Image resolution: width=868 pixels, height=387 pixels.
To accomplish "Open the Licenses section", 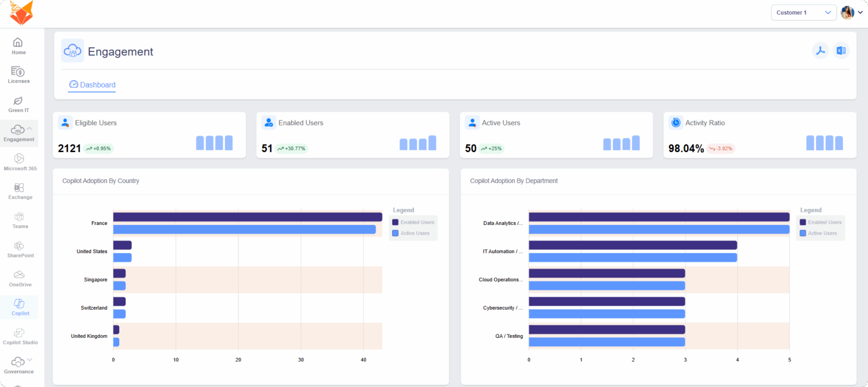I will pos(19,75).
